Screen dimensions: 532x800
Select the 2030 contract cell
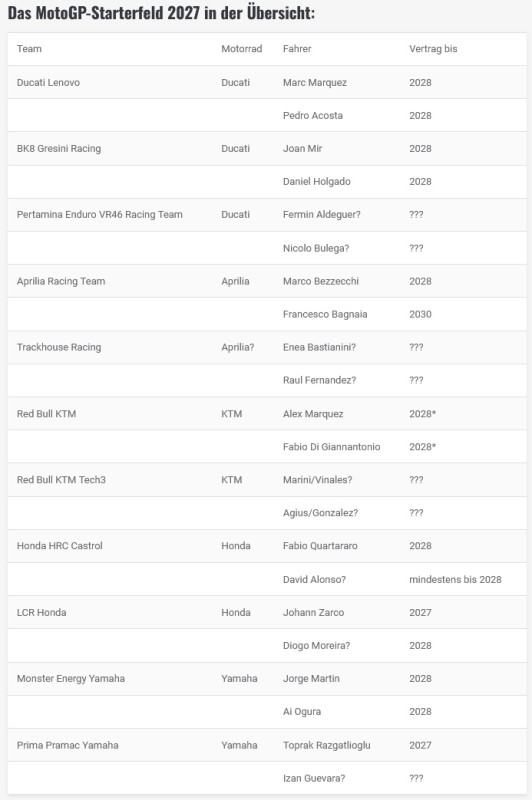[x=420, y=314]
